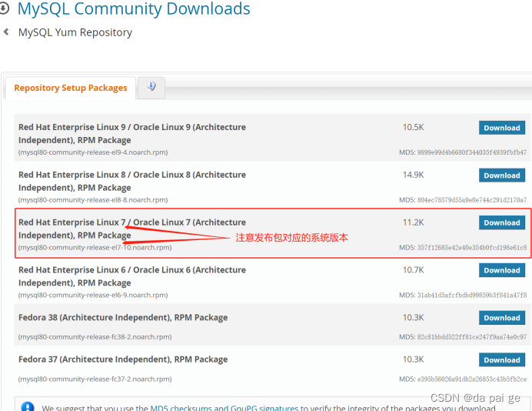Screen dimensions: 532x411
Task: Select the filename mysql80-community-release-el6-9.noarch.rpm
Action: 93,295
